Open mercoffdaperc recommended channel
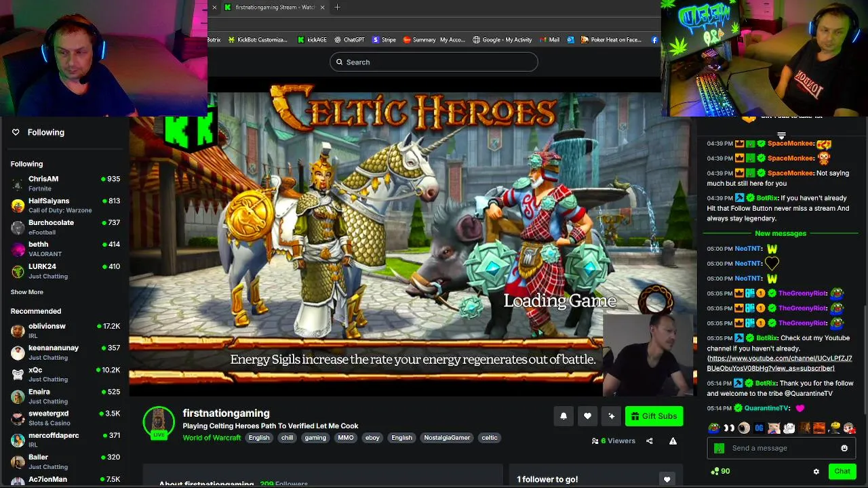868x488 pixels. tap(65, 440)
